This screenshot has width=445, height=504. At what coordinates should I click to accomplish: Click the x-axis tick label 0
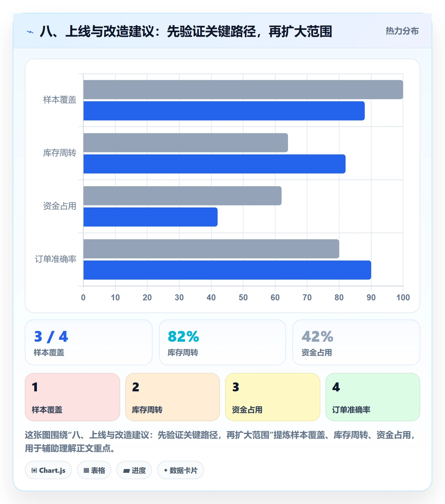(83, 297)
